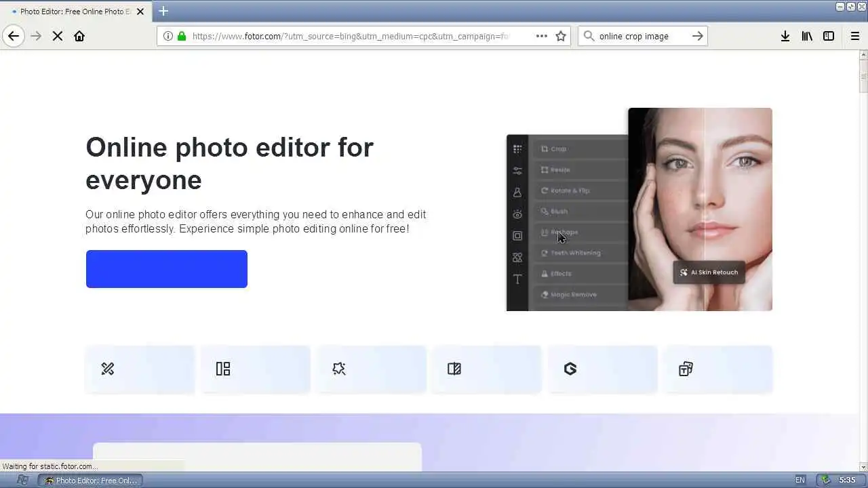Click the flask effects icon in preview sidebar

pos(517,192)
